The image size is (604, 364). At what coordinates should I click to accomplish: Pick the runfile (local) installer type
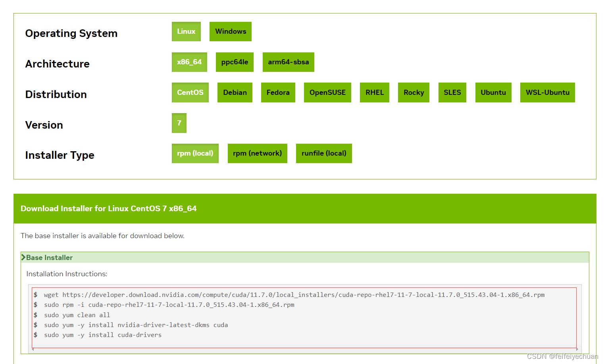tap(324, 153)
